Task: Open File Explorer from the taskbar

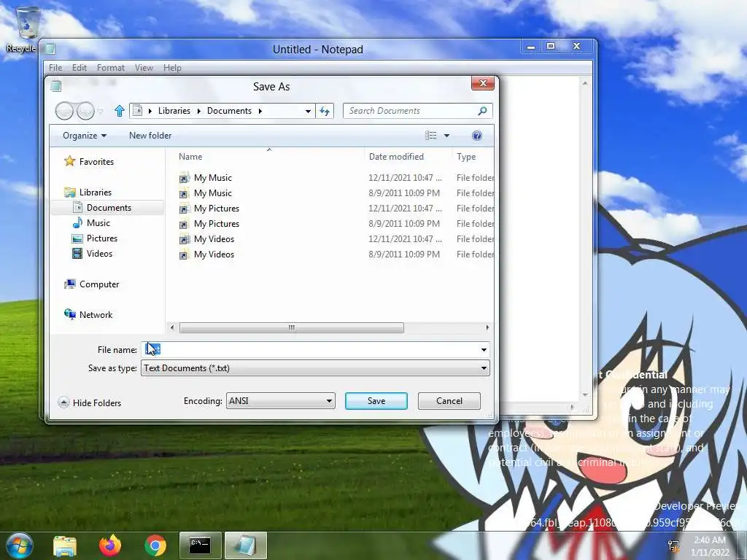Action: [x=65, y=545]
